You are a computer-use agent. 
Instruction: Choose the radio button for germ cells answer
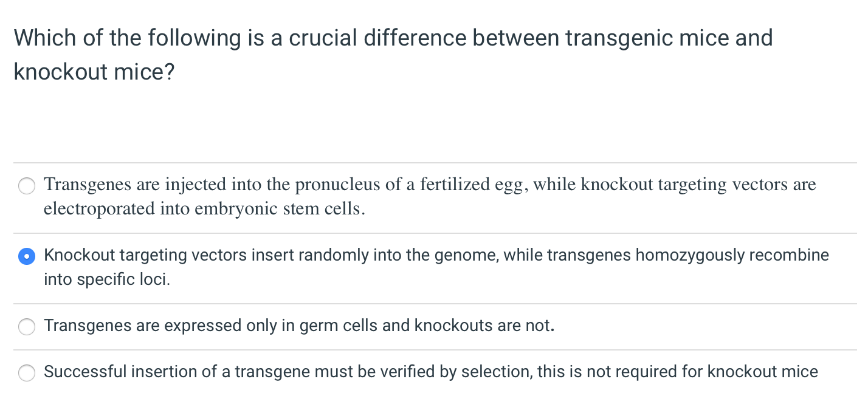click(27, 327)
